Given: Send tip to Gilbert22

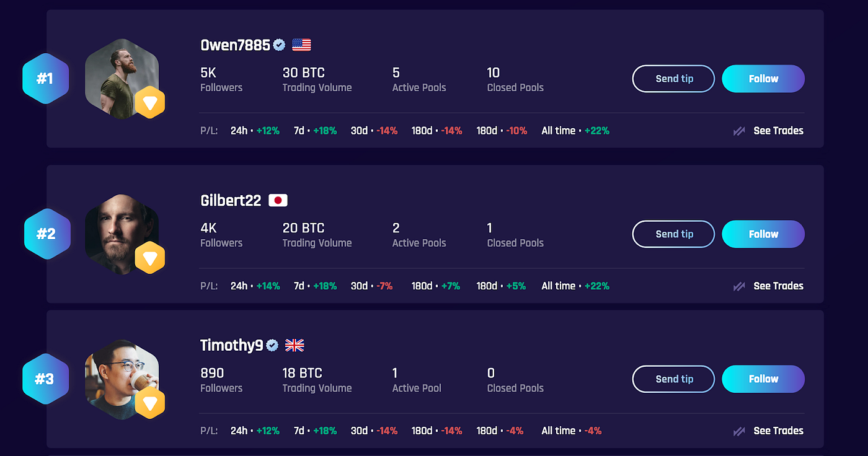Looking at the screenshot, I should [x=673, y=234].
